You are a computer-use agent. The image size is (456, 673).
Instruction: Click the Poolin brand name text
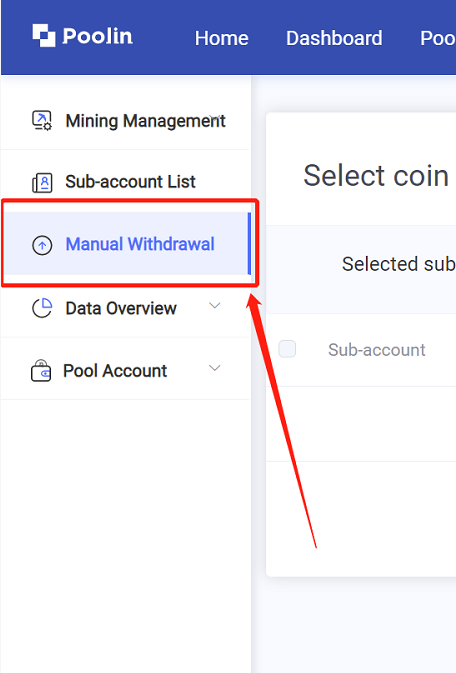pyautogui.click(x=97, y=36)
